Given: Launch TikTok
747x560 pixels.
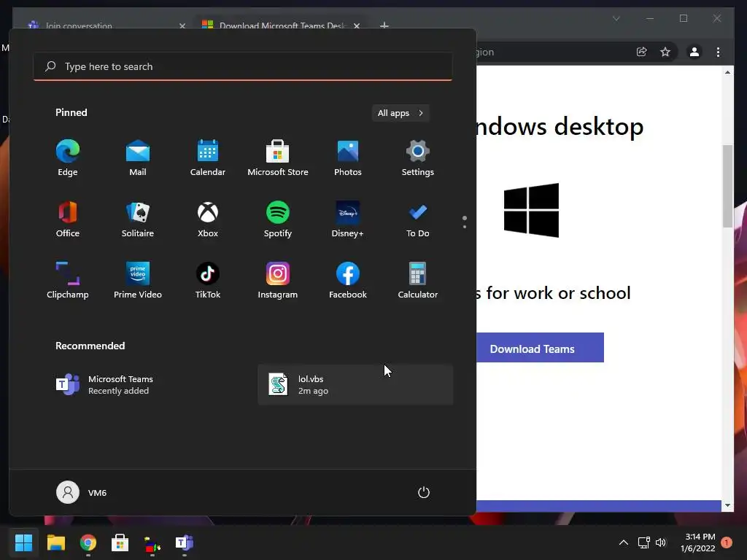Looking at the screenshot, I should (x=208, y=281).
